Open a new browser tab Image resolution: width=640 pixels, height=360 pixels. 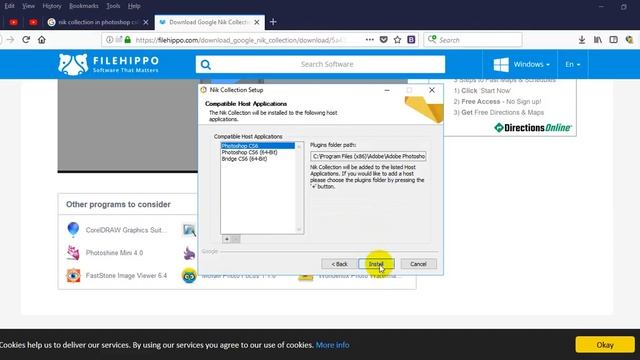coord(273,22)
